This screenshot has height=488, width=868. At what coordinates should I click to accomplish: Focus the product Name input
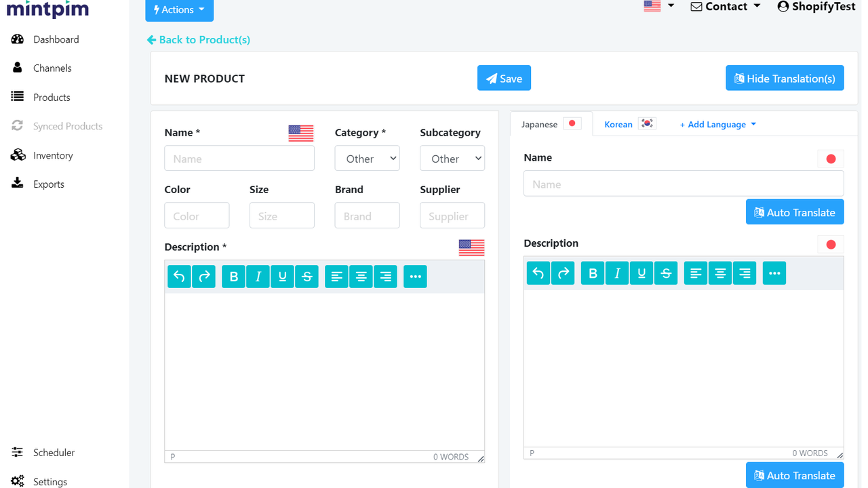coord(239,158)
